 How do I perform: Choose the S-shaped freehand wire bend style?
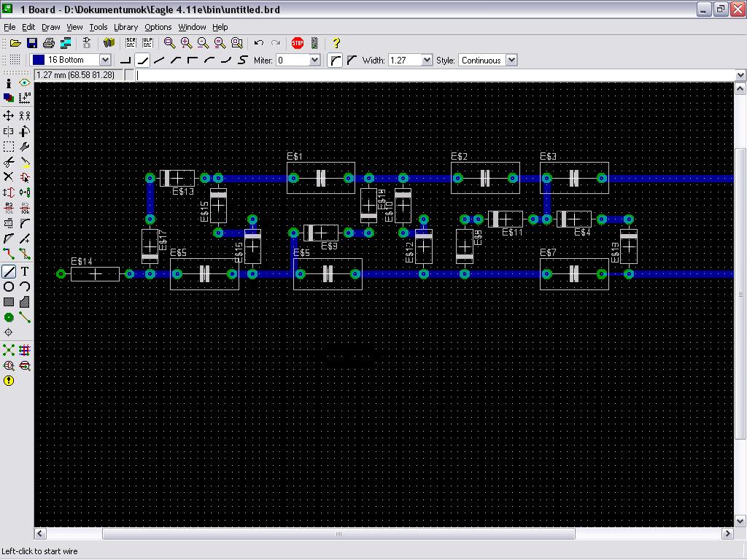click(243, 60)
